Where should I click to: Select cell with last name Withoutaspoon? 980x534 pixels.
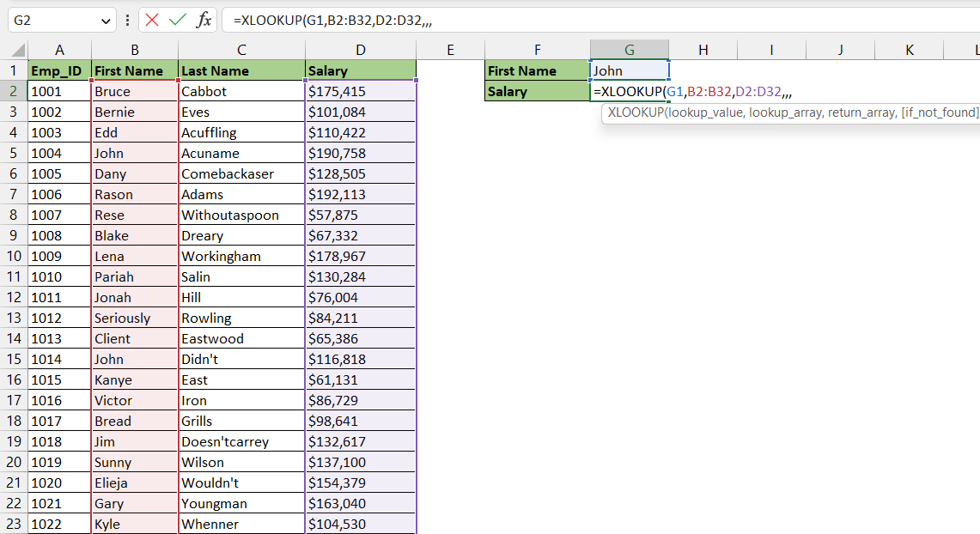[241, 215]
